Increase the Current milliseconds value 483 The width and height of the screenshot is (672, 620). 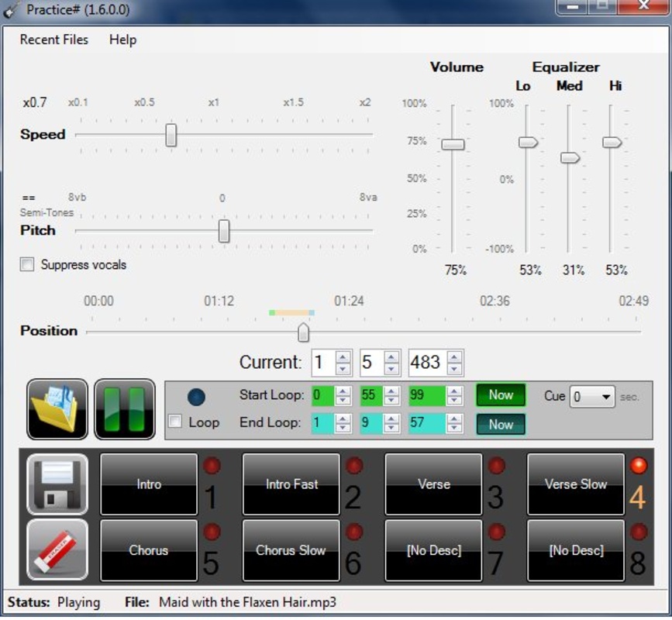tap(454, 357)
